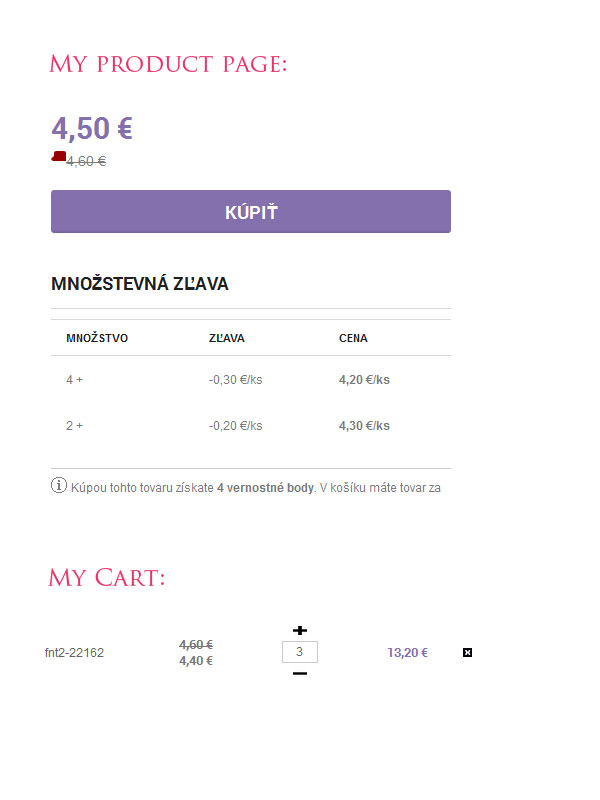Click the CENA column header
The image size is (600, 800).
353,338
